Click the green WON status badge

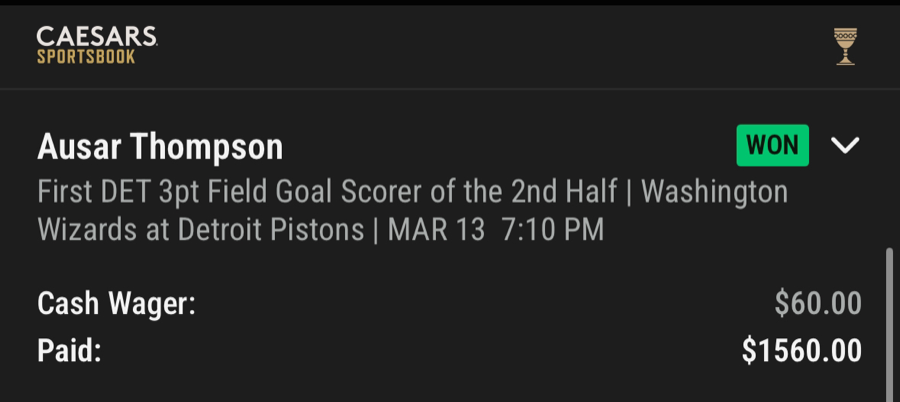(x=773, y=146)
